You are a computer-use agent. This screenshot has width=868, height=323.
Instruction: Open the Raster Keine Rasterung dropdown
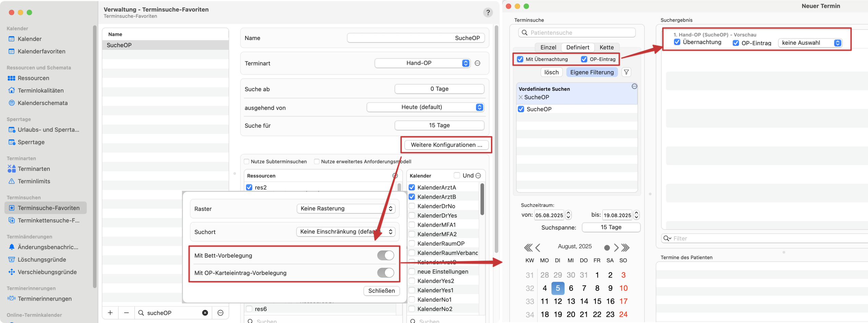[346, 209]
